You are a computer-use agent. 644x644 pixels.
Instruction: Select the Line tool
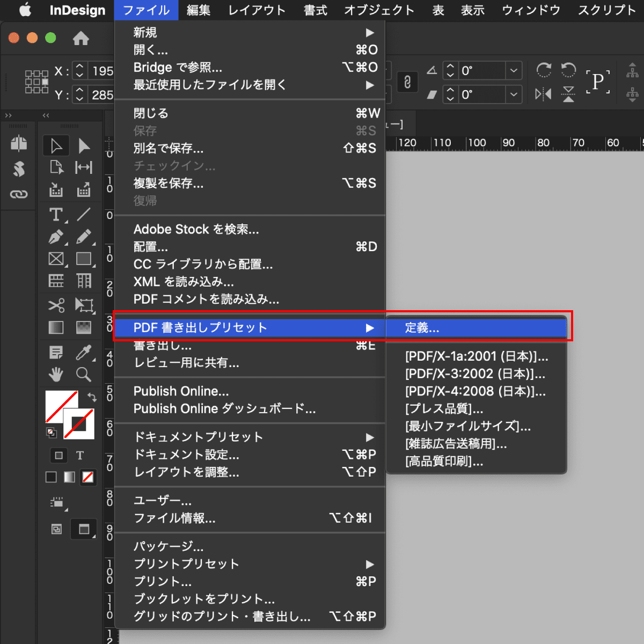point(84,214)
